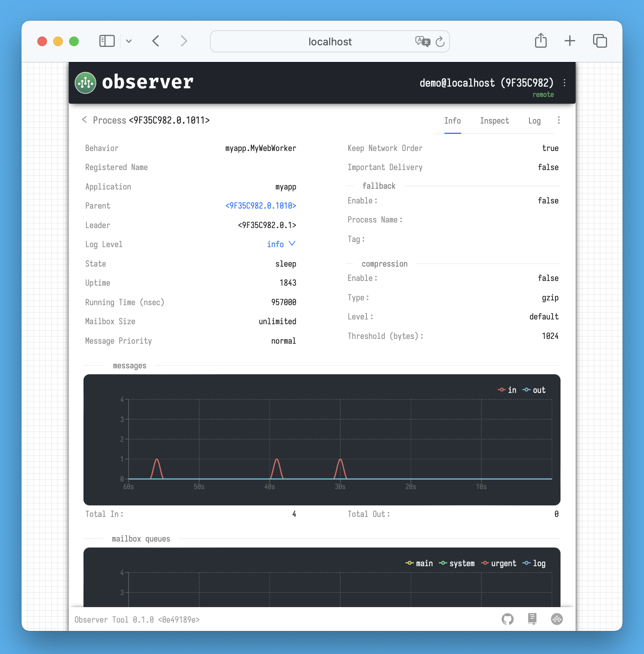Screen dimensions: 644x654
Task: Switch to the Log tab
Action: [x=534, y=121]
